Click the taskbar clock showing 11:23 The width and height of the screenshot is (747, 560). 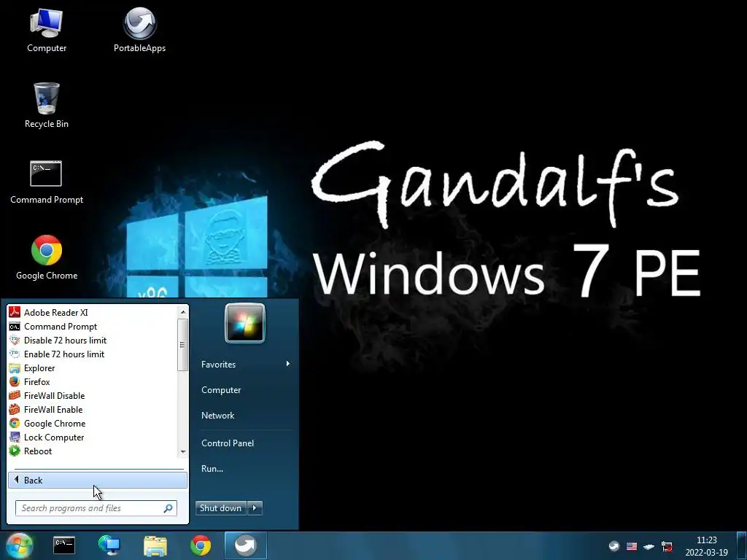(706, 546)
